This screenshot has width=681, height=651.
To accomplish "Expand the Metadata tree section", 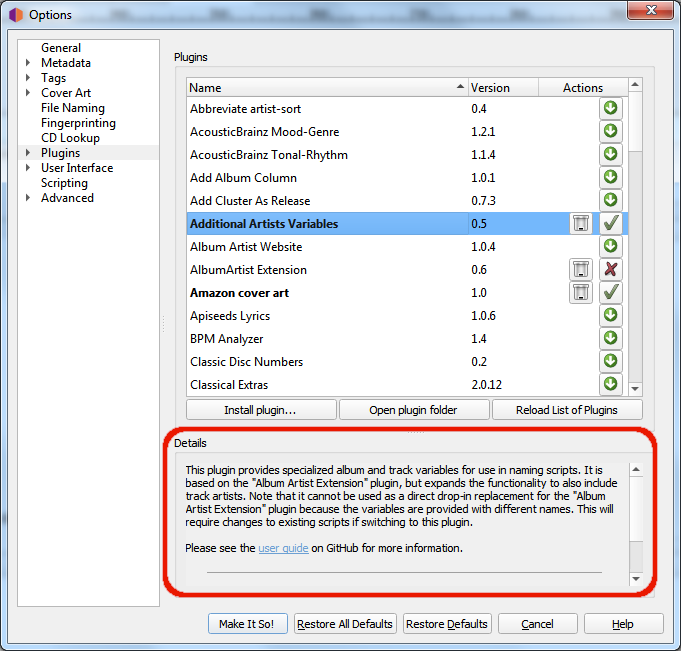I will (x=28, y=63).
